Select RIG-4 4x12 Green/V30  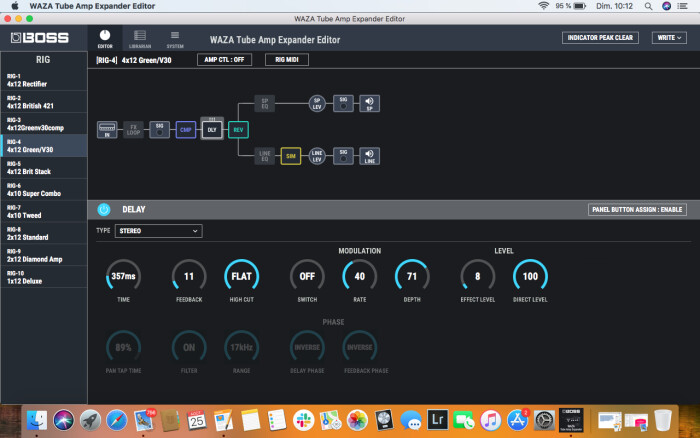pos(44,146)
